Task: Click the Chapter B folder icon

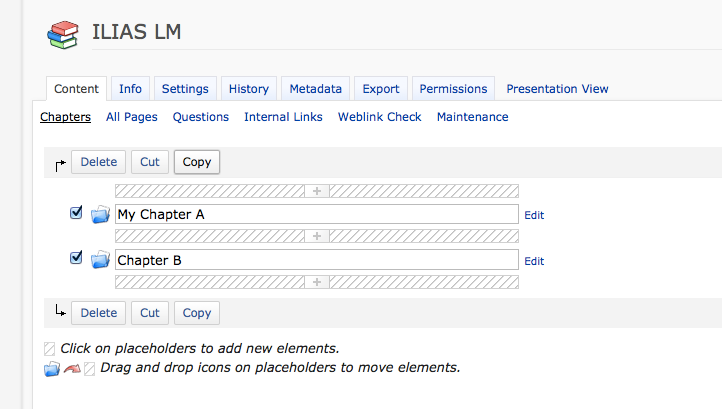Action: 100,260
